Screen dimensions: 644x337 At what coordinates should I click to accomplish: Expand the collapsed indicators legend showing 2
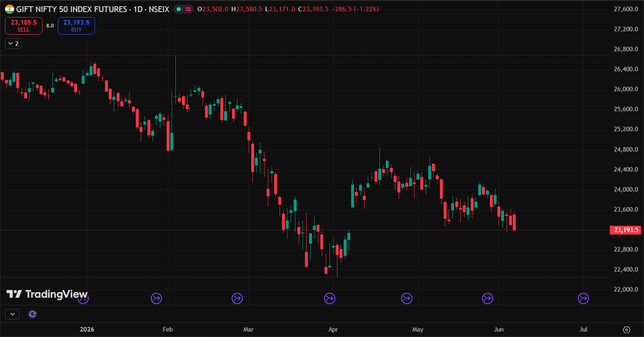point(13,43)
